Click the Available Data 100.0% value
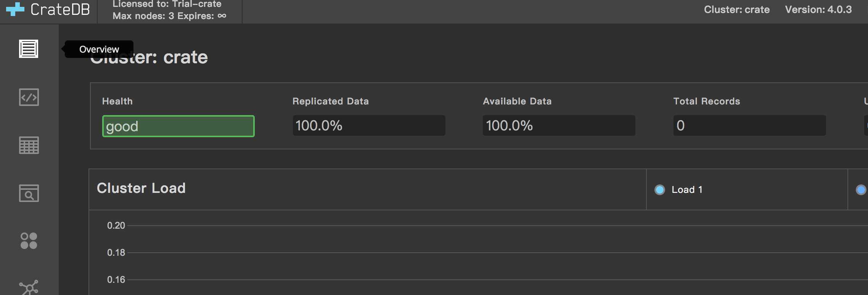Viewport: 868px width, 295px height. coord(559,125)
